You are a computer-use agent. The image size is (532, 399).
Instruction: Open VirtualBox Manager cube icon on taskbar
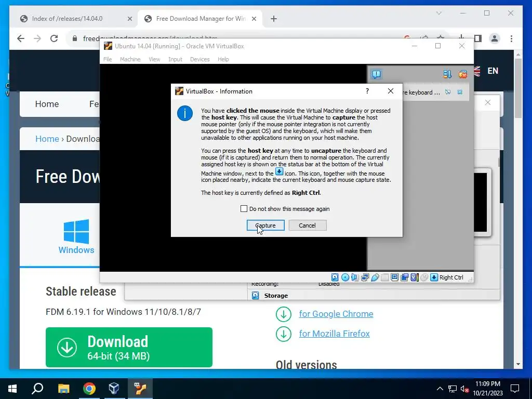[x=114, y=389]
